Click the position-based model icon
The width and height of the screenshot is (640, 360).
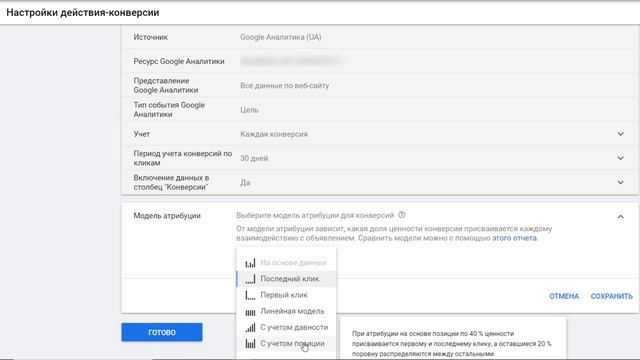(x=250, y=344)
